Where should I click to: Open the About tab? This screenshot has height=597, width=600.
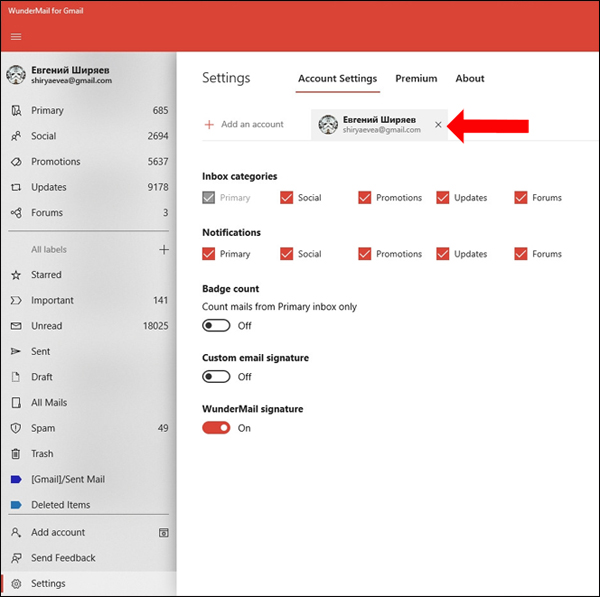click(x=470, y=78)
